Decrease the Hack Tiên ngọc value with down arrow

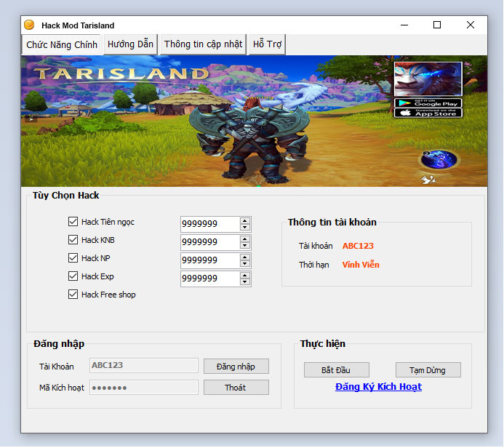245,227
